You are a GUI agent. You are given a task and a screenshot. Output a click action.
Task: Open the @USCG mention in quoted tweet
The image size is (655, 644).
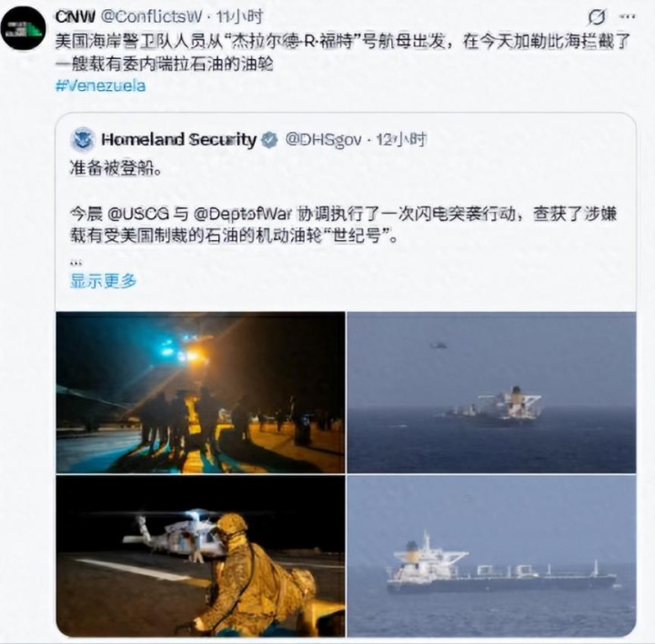coord(138,215)
